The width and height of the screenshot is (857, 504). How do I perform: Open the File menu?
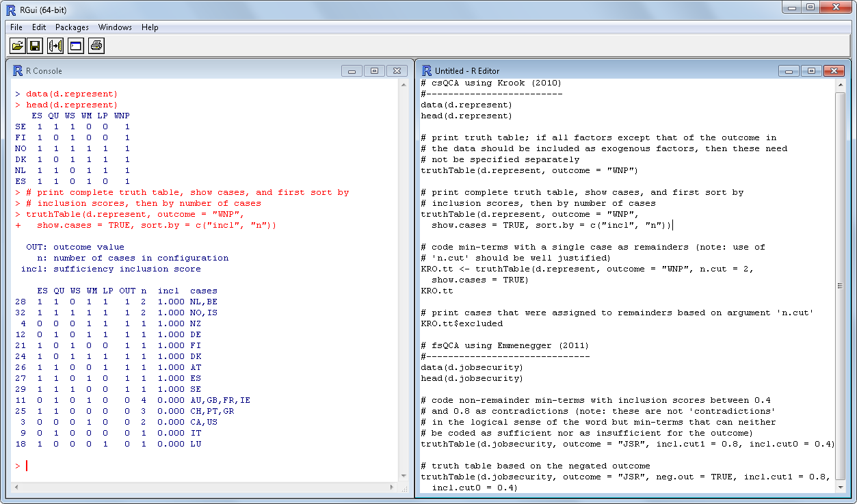[16, 27]
